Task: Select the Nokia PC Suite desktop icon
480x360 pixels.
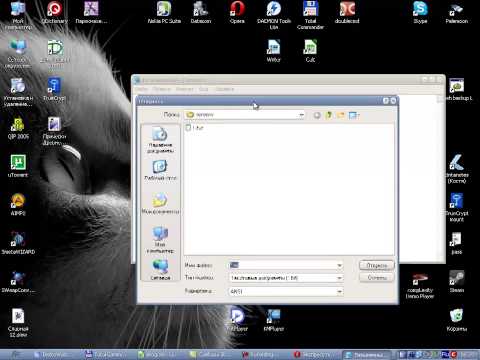Action: (164, 13)
